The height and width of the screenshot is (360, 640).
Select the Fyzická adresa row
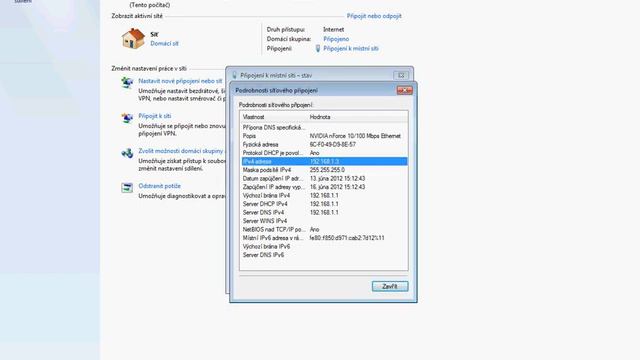324,144
